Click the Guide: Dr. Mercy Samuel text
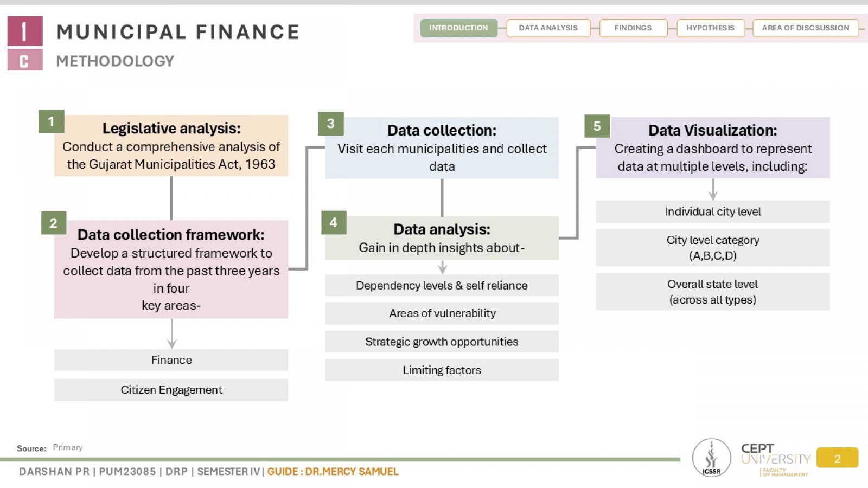Screen dimensions: 868x488 [333, 471]
